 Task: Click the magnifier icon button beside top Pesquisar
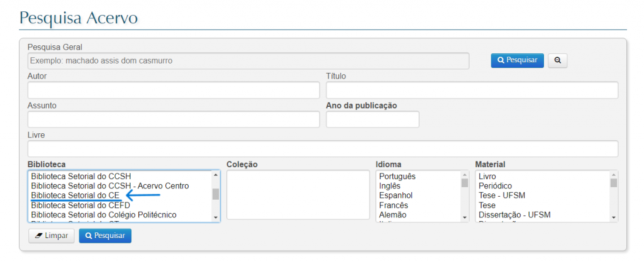click(x=557, y=60)
